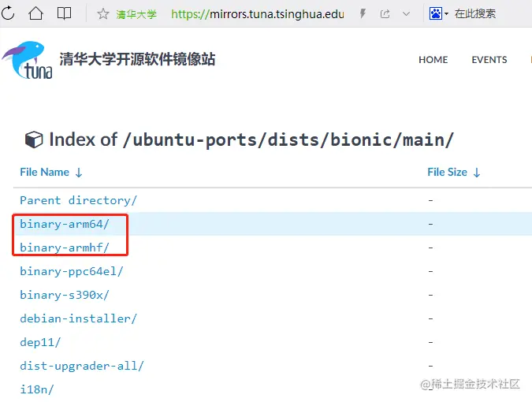The width and height of the screenshot is (532, 402).
Task: Open the EVENTS navigation item
Action: (489, 60)
